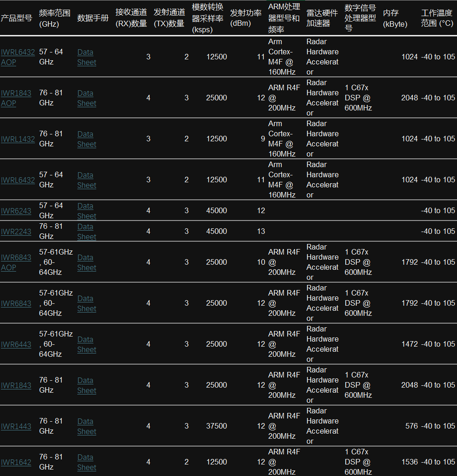
Task: Select the 1536 memory value for IWR1642
Action: (x=410, y=462)
